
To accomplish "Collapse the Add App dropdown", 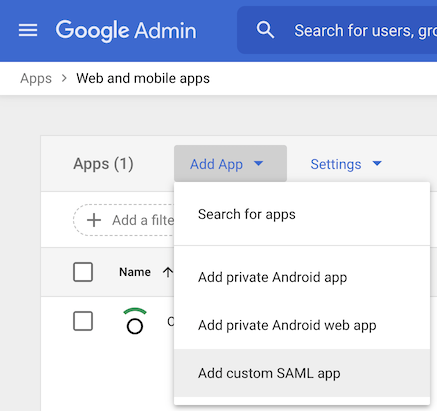I will [230, 164].
